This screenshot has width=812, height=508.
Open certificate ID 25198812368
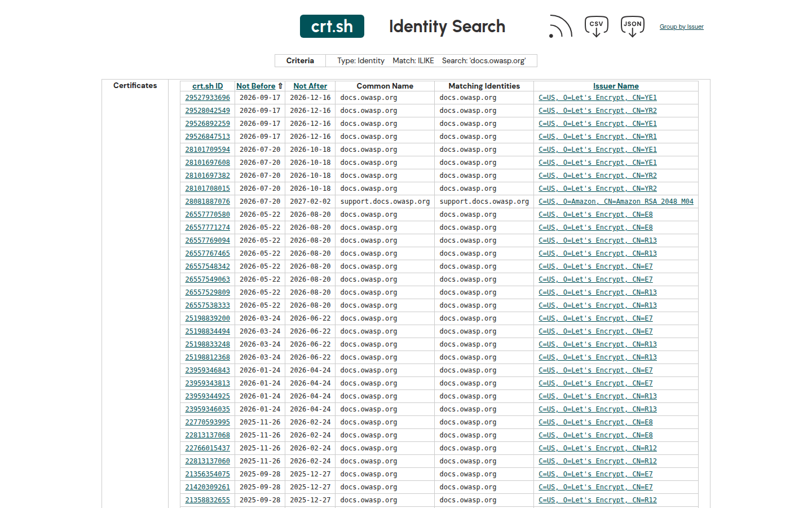[x=208, y=357]
